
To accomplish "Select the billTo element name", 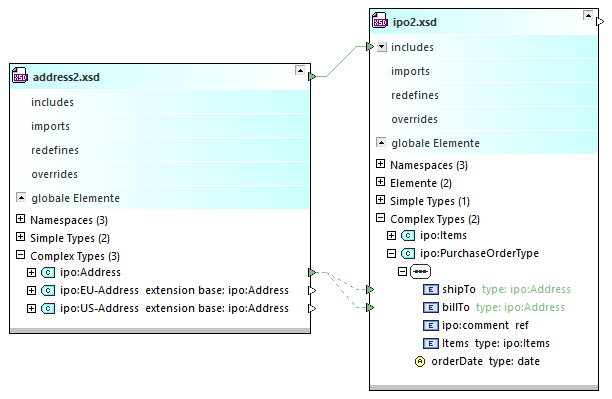I will [456, 307].
